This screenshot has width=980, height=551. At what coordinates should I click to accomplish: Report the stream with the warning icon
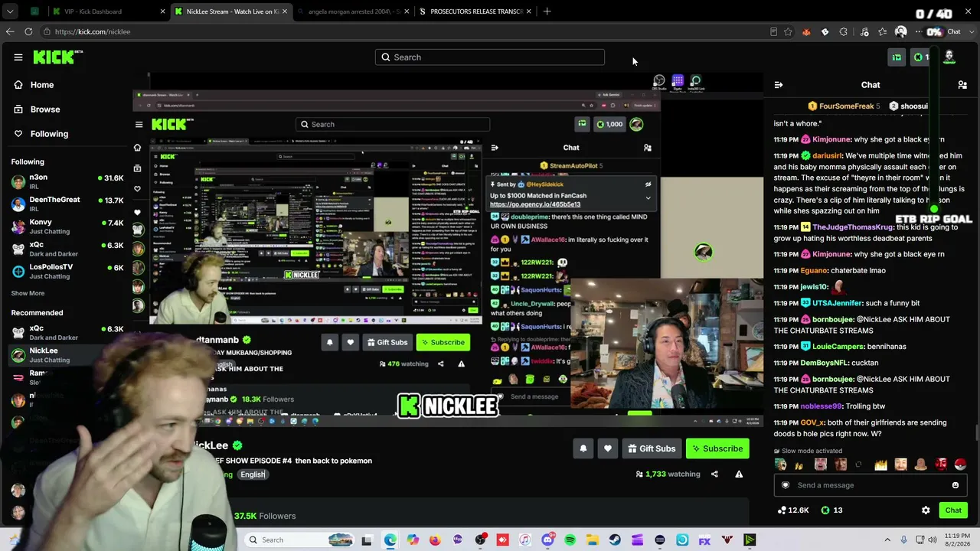coord(739,474)
